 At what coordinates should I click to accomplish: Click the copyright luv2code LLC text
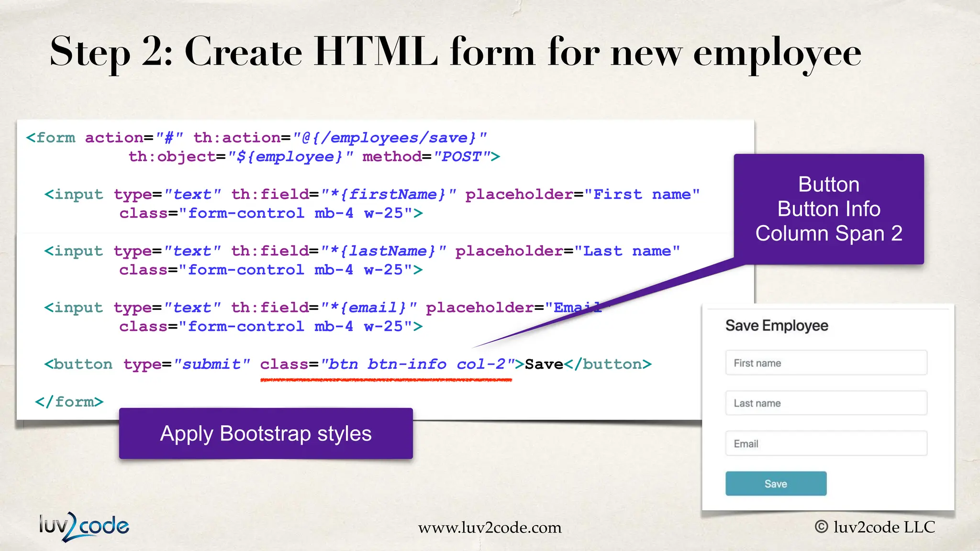875,527
